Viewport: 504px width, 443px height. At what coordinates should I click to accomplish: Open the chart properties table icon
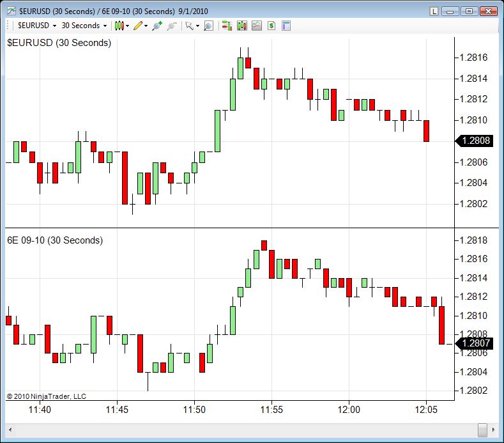point(286,26)
